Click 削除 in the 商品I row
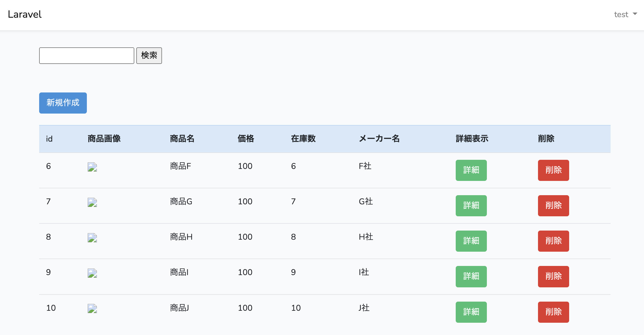The image size is (644, 335). pyautogui.click(x=553, y=276)
